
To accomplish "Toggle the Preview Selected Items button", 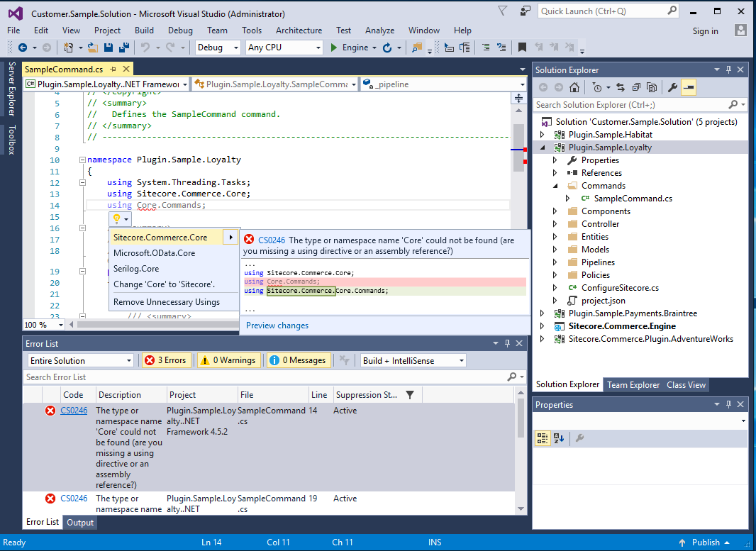I will pos(689,87).
